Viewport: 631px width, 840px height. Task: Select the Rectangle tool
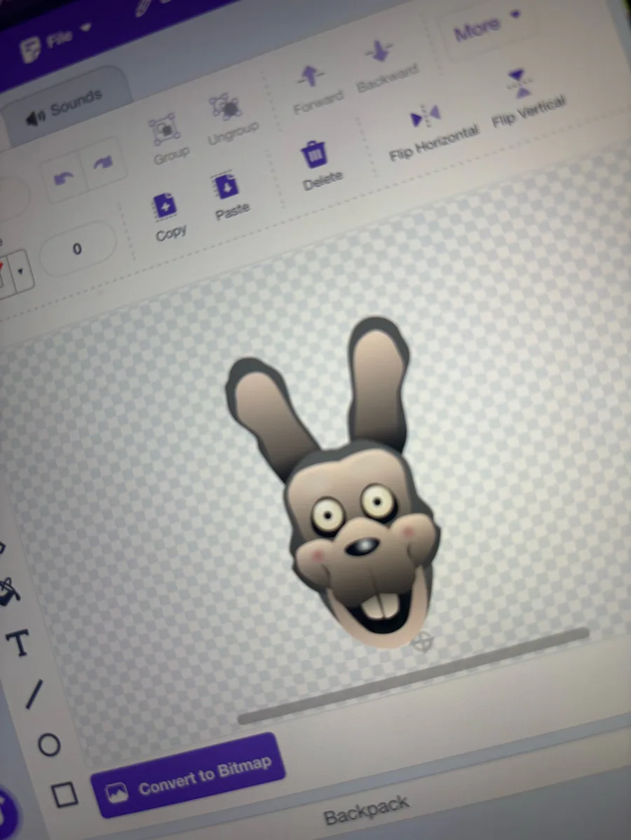click(65, 794)
